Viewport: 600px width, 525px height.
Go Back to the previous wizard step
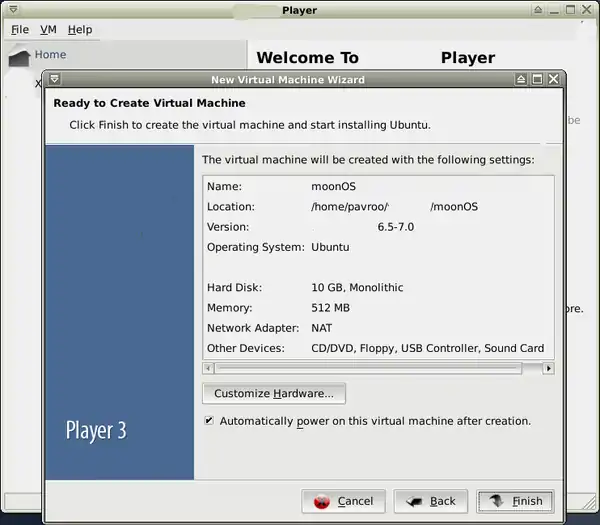(x=431, y=501)
